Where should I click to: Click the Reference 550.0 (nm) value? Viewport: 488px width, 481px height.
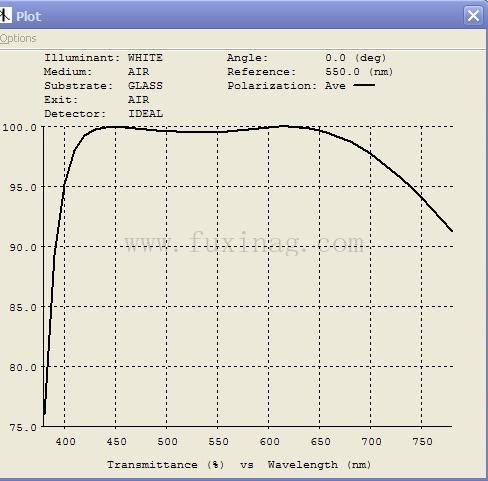point(359,72)
